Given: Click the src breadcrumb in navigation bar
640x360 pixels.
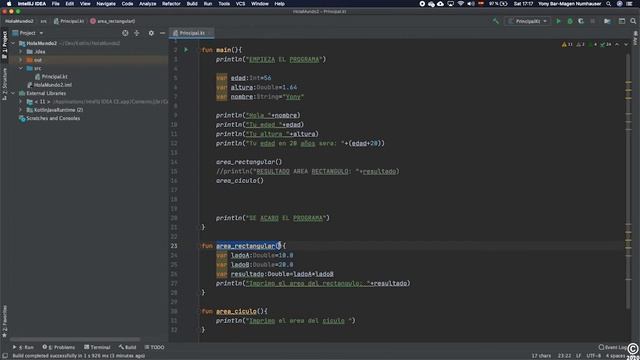Looking at the screenshot, I should pyautogui.click(x=43, y=21).
